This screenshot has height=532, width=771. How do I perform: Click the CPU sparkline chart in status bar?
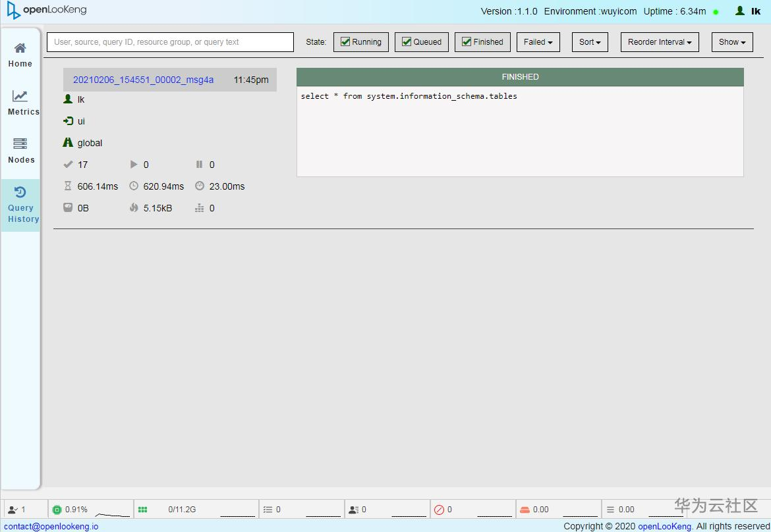tap(112, 514)
